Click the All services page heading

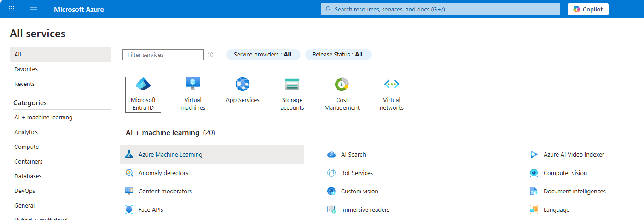pos(38,34)
